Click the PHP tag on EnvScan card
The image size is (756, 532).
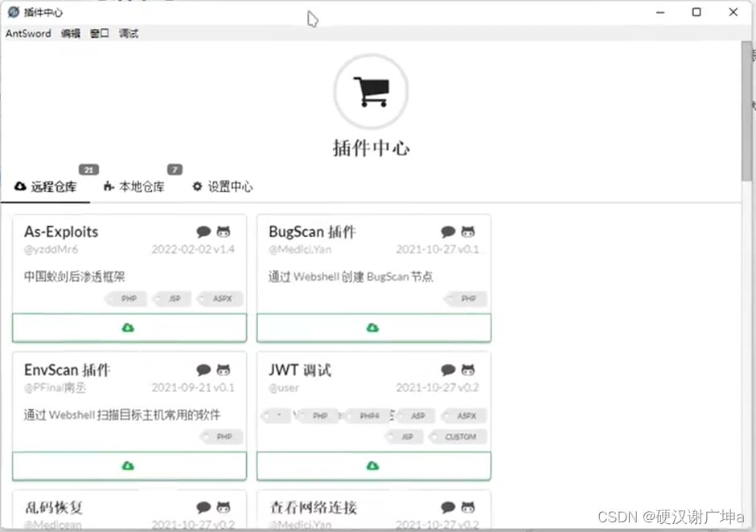click(x=222, y=436)
